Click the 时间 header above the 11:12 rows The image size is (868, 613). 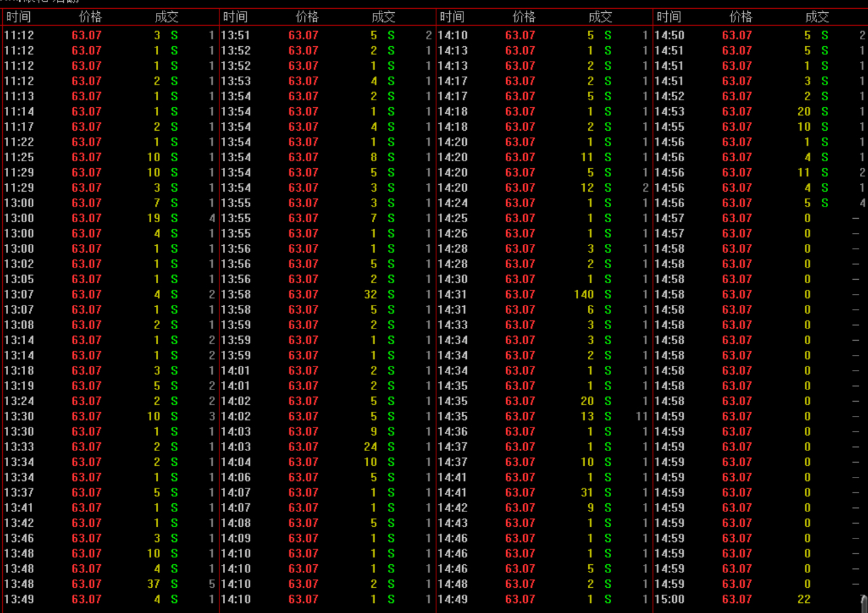[x=18, y=17]
